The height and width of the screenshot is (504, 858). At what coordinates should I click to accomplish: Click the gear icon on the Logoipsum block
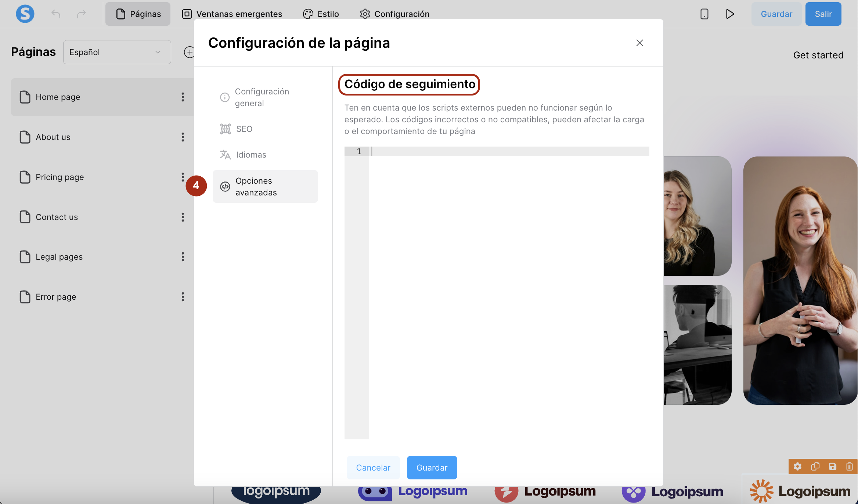click(797, 467)
